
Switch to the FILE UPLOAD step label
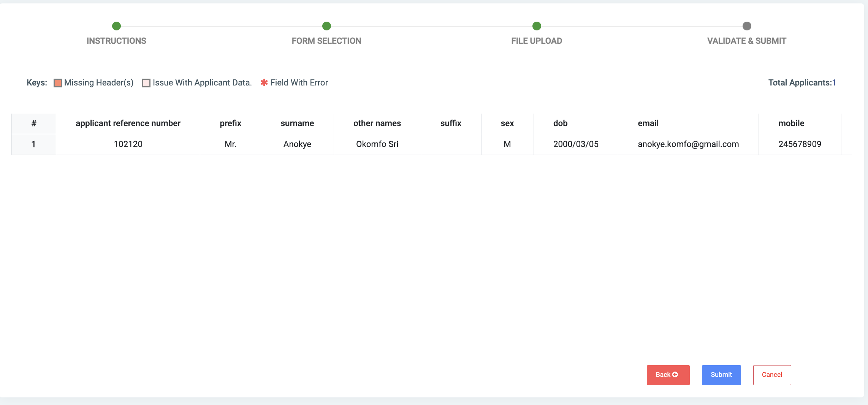(537, 41)
